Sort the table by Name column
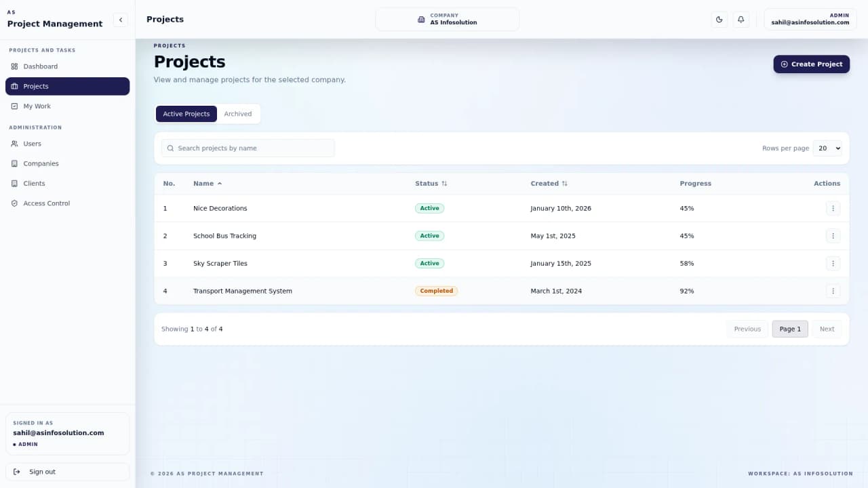Image resolution: width=868 pixels, height=488 pixels. pyautogui.click(x=208, y=184)
